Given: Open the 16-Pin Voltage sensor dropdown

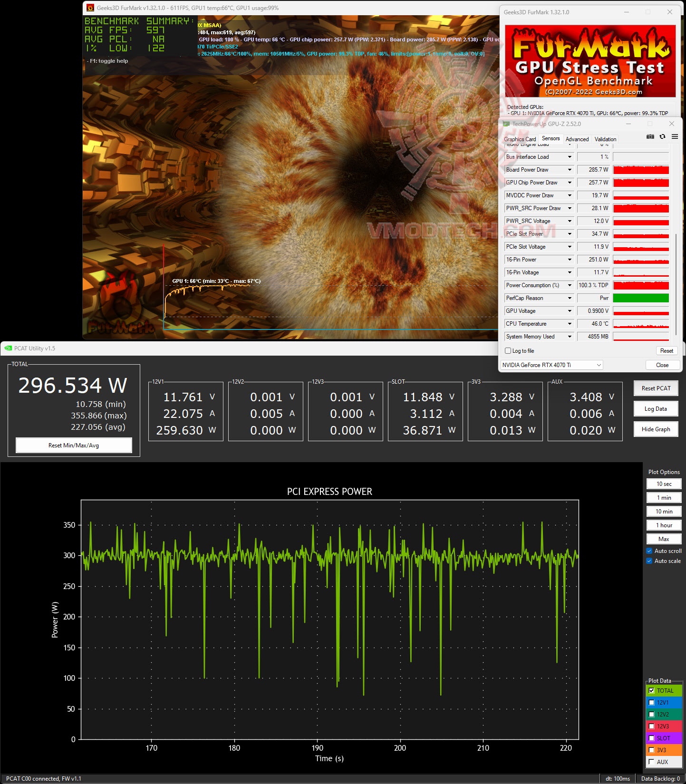Looking at the screenshot, I should tap(570, 272).
